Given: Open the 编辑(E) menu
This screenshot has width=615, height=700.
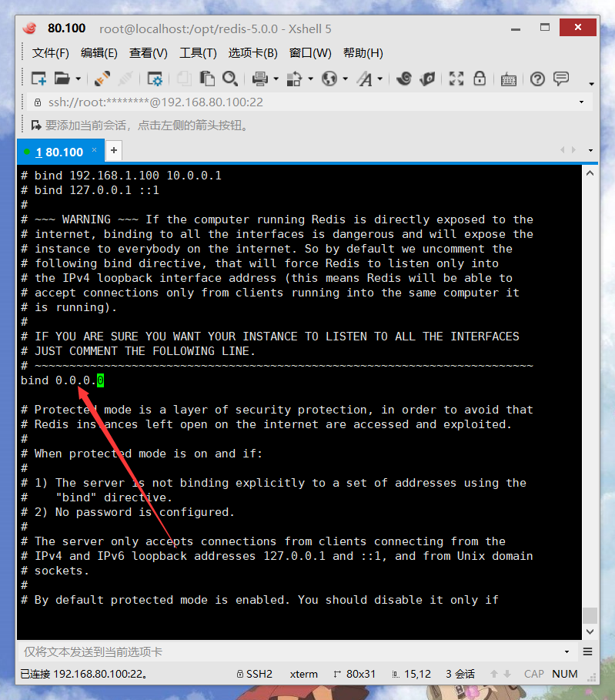Looking at the screenshot, I should pos(99,53).
